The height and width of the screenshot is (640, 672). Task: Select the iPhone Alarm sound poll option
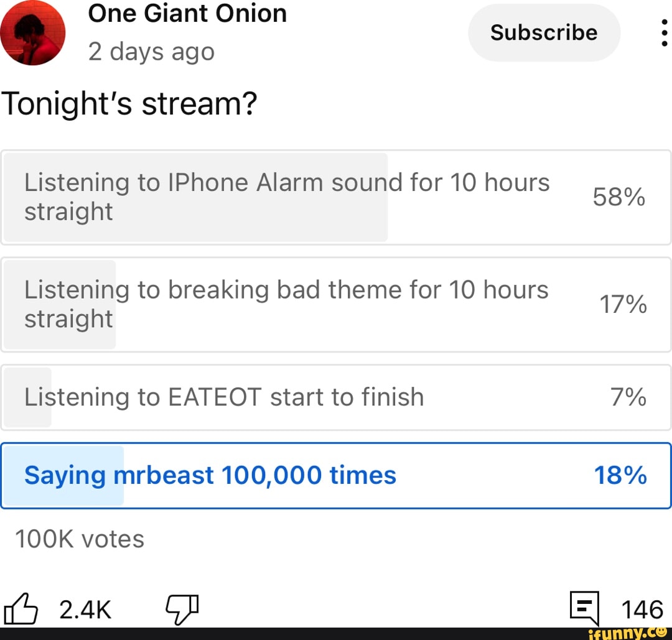coord(336,198)
